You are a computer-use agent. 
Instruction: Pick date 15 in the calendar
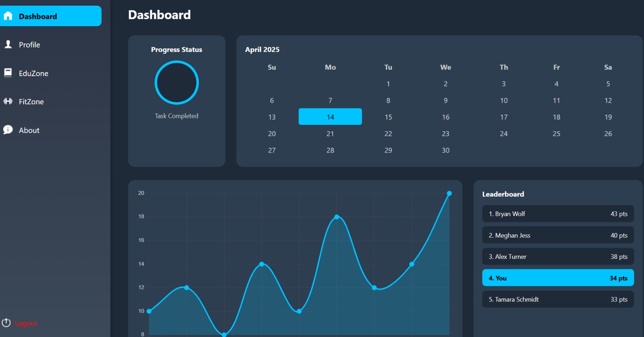(x=388, y=117)
